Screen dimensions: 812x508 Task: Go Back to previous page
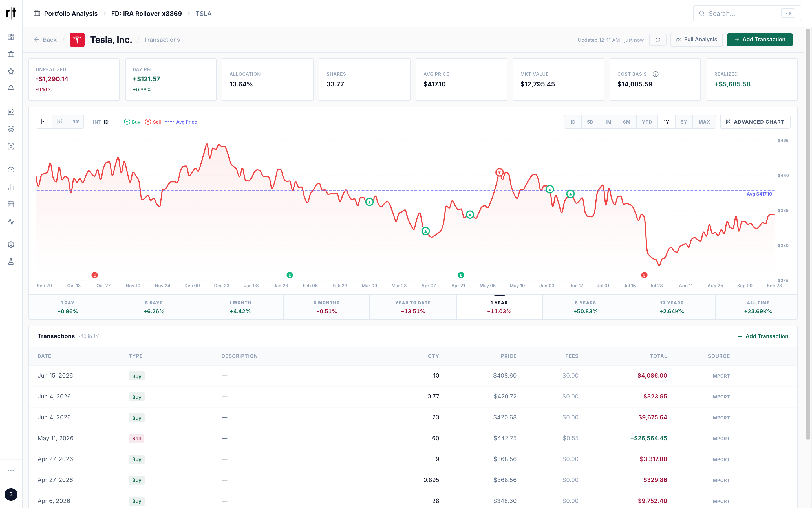pyautogui.click(x=45, y=40)
